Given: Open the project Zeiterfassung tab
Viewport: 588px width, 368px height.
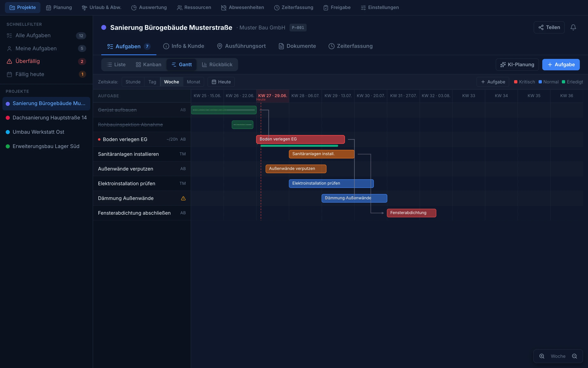Looking at the screenshot, I should (350, 46).
